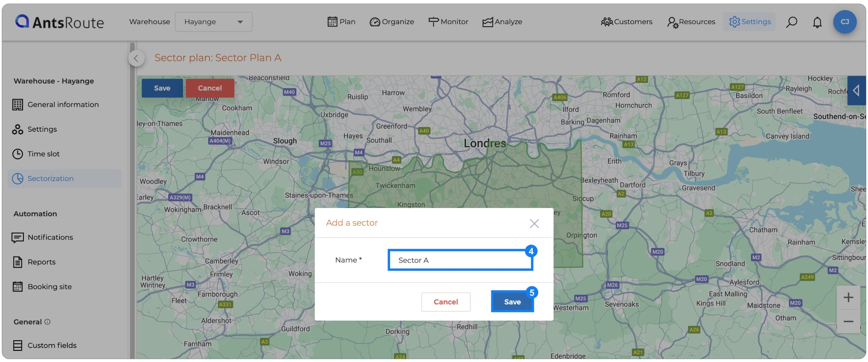Open notifications bell
The image size is (868, 362).
point(817,22)
